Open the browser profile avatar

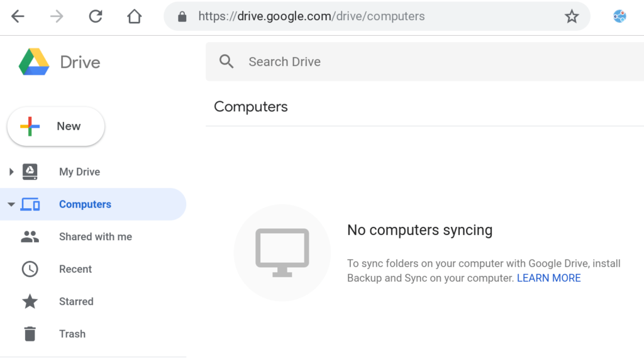(x=619, y=16)
